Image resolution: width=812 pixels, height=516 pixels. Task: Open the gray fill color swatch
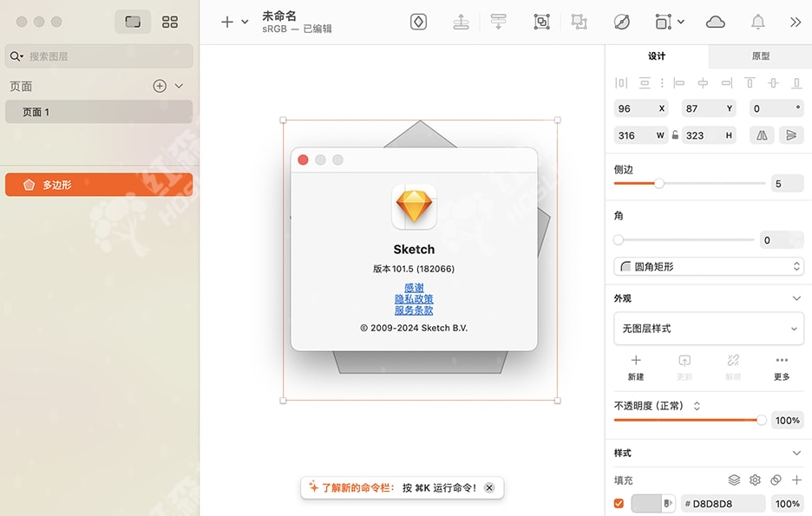(x=647, y=503)
